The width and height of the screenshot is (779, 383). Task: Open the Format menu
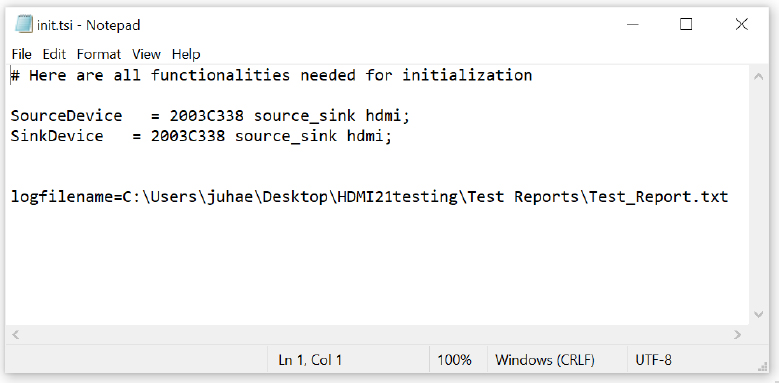point(99,54)
